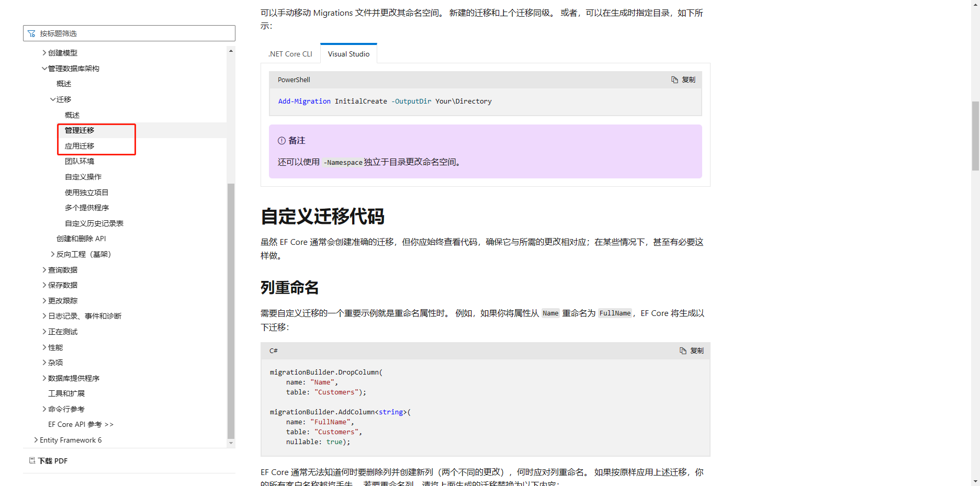Click the filter icon in the title search box
Viewport: 980px width, 486px height.
coord(31,33)
